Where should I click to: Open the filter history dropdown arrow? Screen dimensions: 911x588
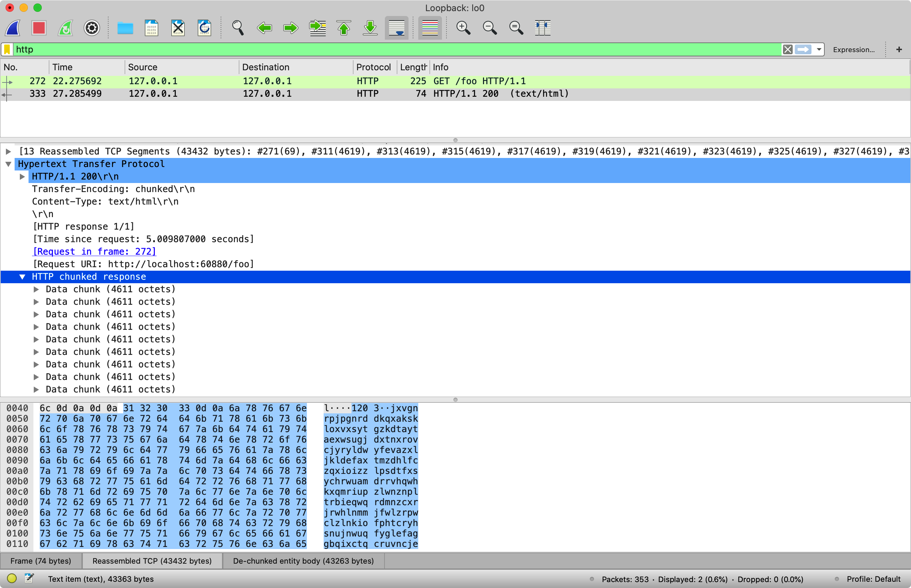tap(819, 49)
